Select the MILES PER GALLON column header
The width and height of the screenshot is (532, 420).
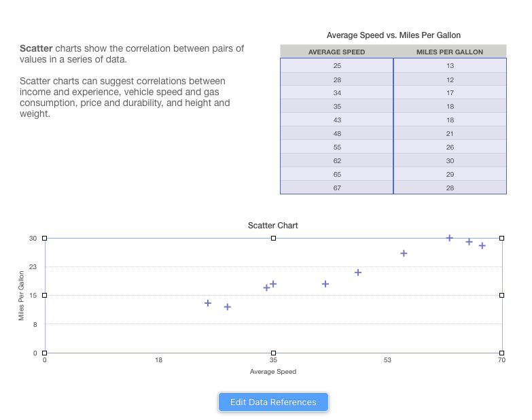(x=450, y=52)
